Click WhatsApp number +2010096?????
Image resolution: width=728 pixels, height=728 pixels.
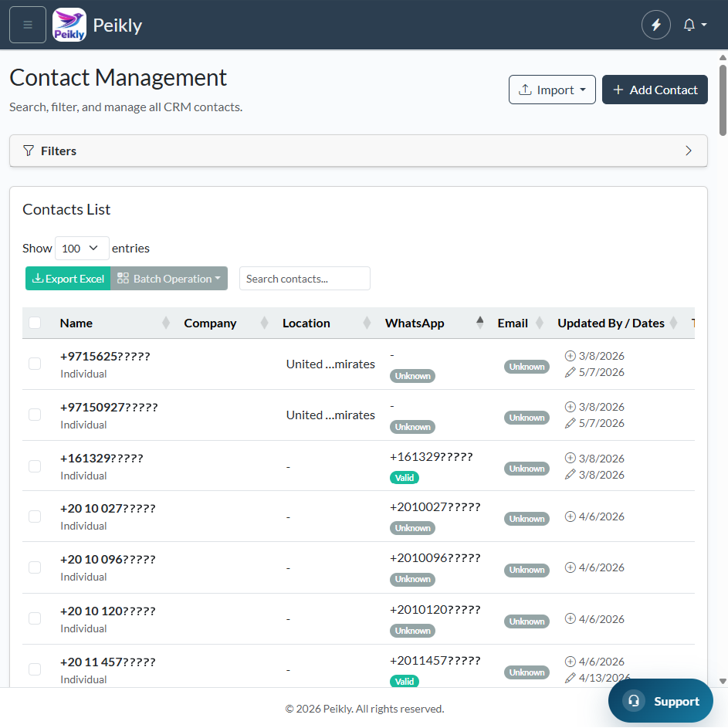click(435, 557)
